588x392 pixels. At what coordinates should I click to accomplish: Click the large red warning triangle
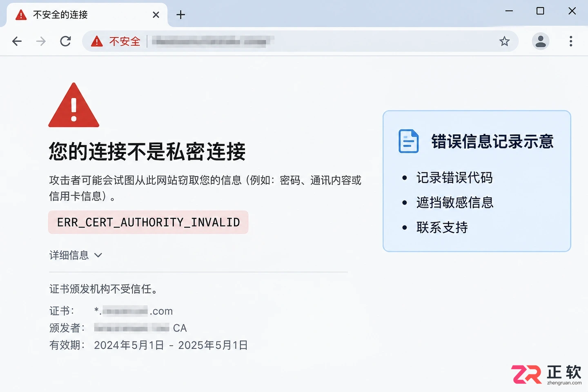coord(74,105)
